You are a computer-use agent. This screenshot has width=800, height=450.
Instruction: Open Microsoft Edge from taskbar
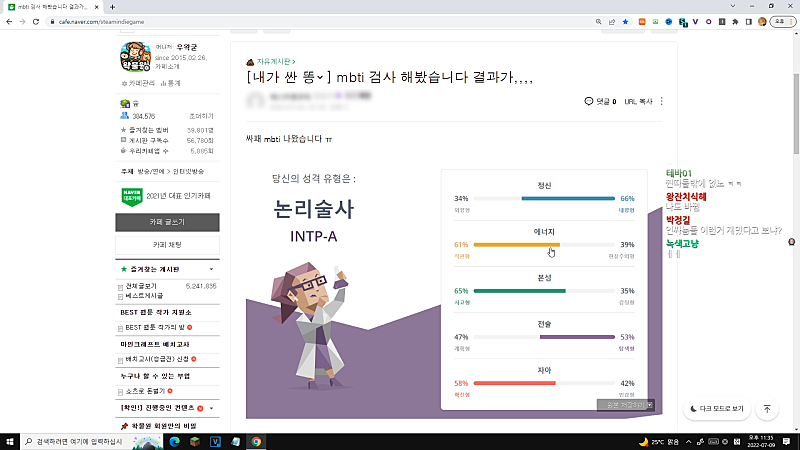(x=174, y=441)
